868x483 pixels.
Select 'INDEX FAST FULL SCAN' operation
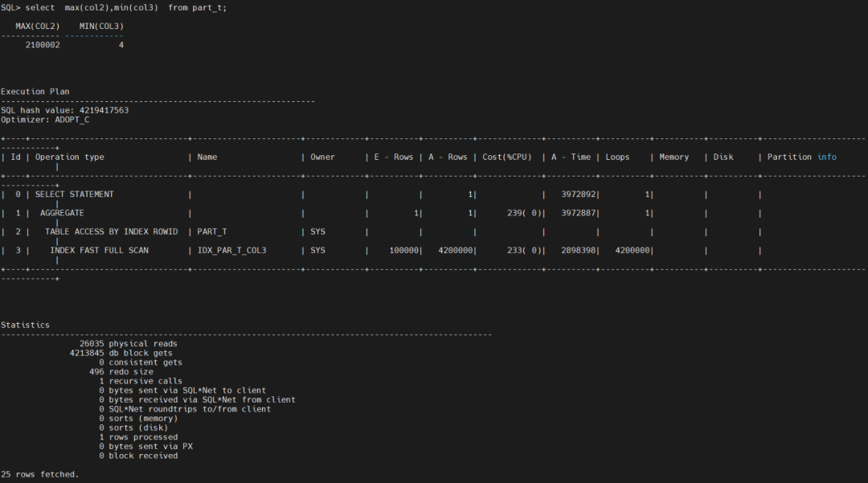[x=99, y=251]
